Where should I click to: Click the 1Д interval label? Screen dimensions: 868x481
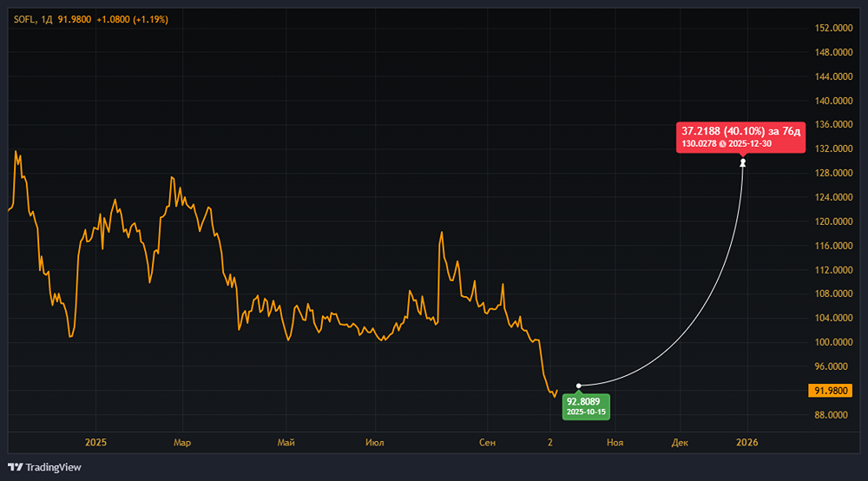click(47, 19)
